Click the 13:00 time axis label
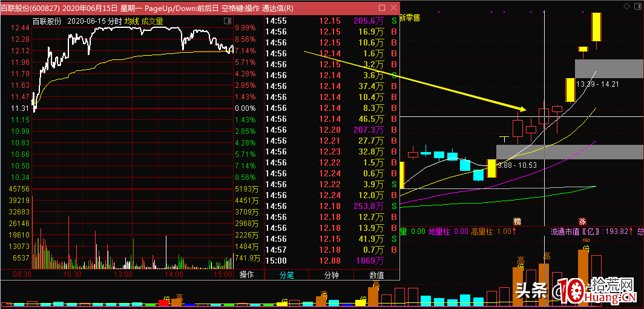This screenshot has width=644, height=309. coord(123,274)
